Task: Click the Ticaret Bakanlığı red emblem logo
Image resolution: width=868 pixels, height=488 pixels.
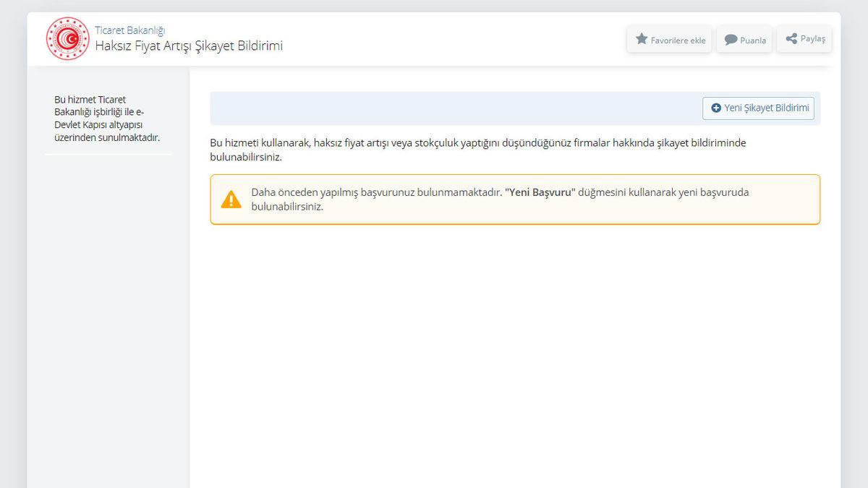Action: (x=68, y=39)
